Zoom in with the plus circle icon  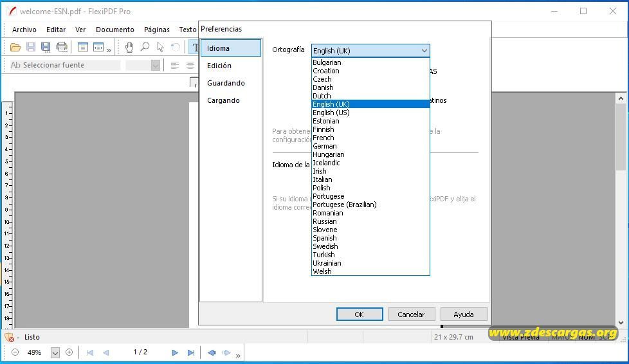tap(69, 352)
